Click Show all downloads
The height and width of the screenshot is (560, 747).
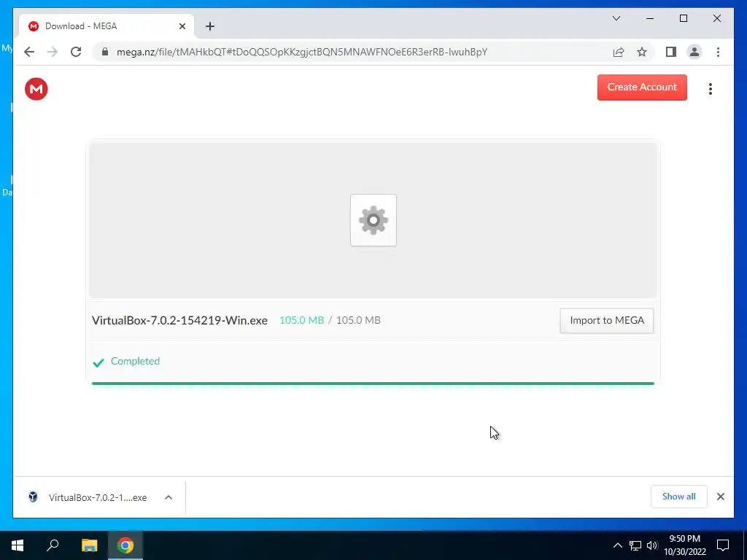coord(678,497)
